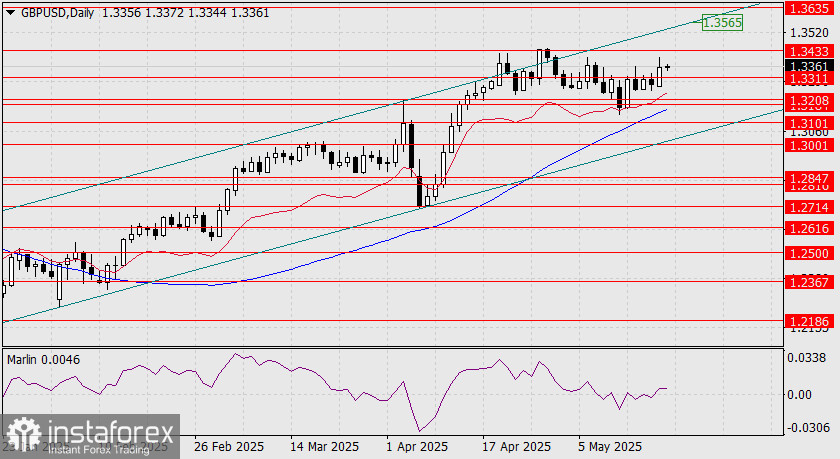
Task: Select the 1.3001 price level label
Action: (809, 145)
